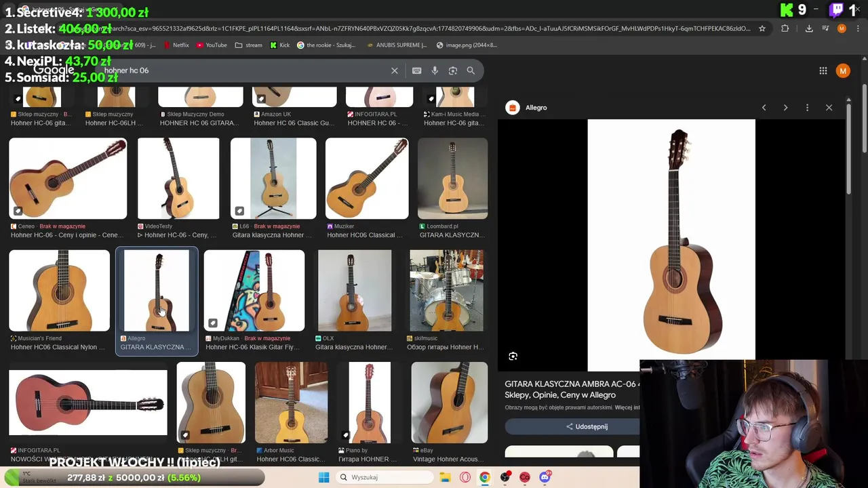Search by image with Google Lens icon

click(x=453, y=70)
